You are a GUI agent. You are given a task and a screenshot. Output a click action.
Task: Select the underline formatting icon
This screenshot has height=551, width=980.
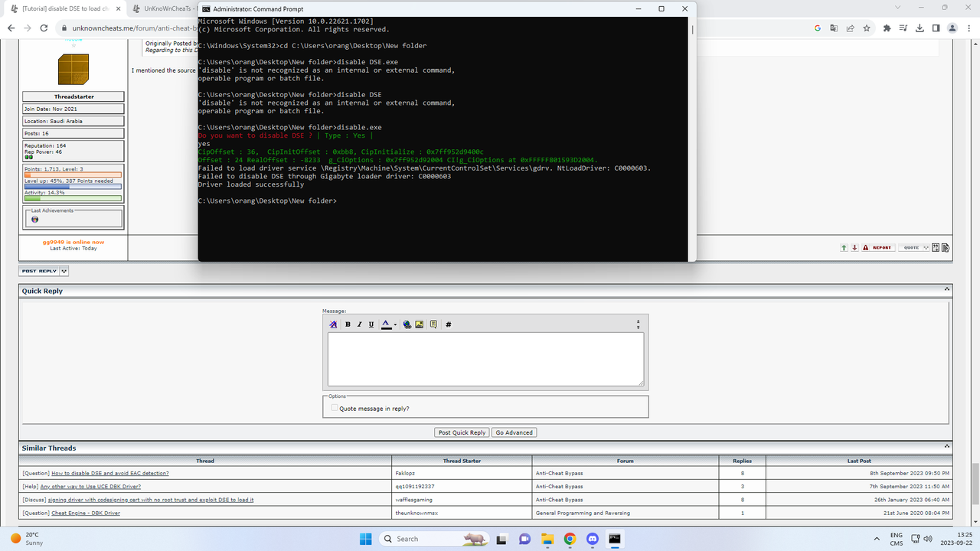point(371,324)
